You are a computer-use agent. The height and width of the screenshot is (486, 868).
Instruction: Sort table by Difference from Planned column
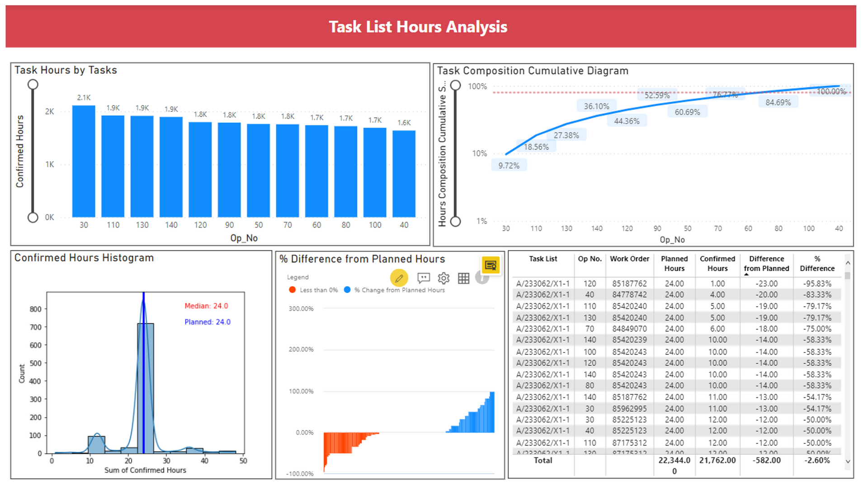(766, 263)
